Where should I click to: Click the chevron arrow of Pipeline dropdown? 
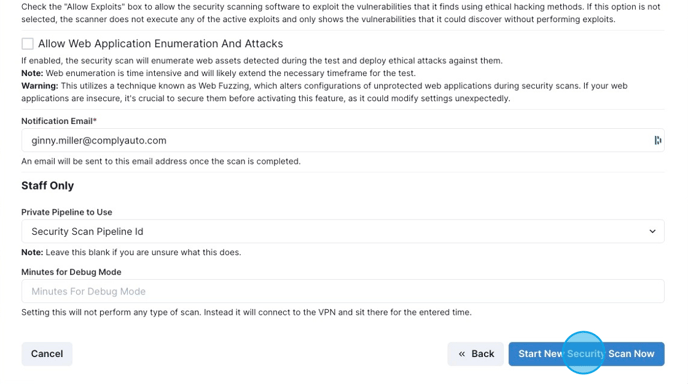click(652, 231)
